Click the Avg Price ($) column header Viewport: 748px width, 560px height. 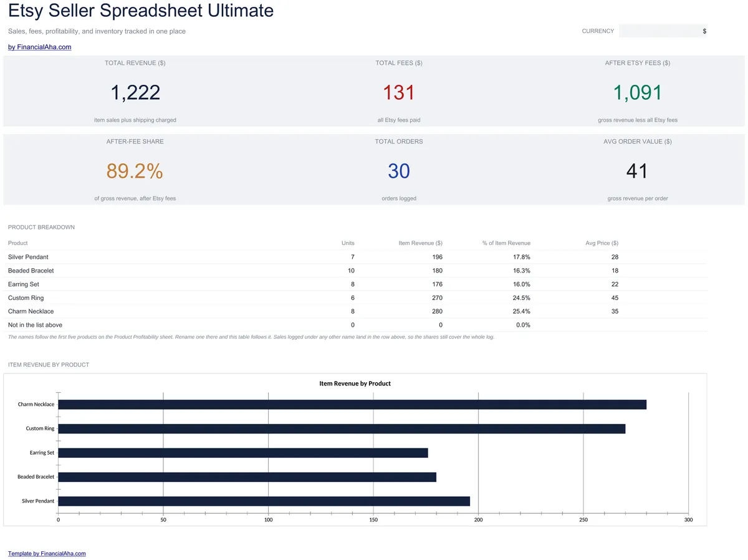pyautogui.click(x=602, y=243)
